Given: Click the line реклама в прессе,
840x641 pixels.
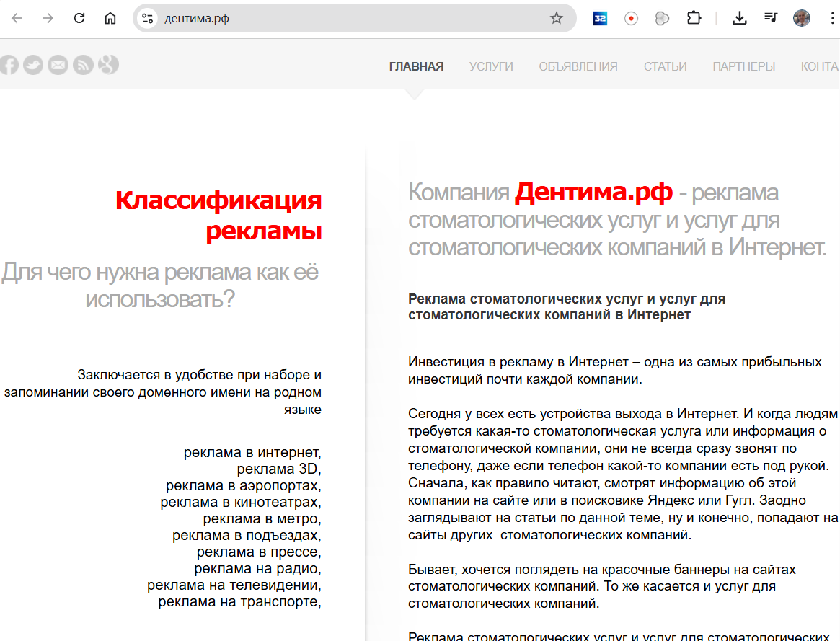Looking at the screenshot, I should tap(259, 552).
